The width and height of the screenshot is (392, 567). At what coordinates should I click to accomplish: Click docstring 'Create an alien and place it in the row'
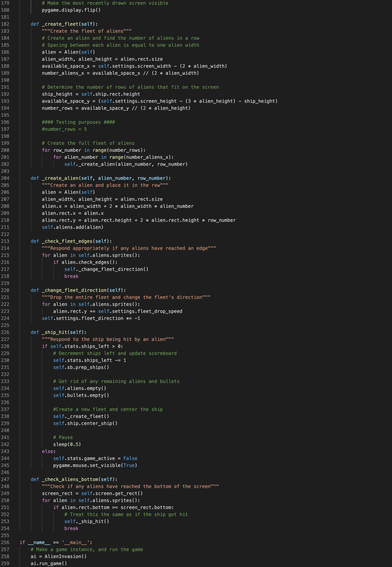click(x=105, y=185)
